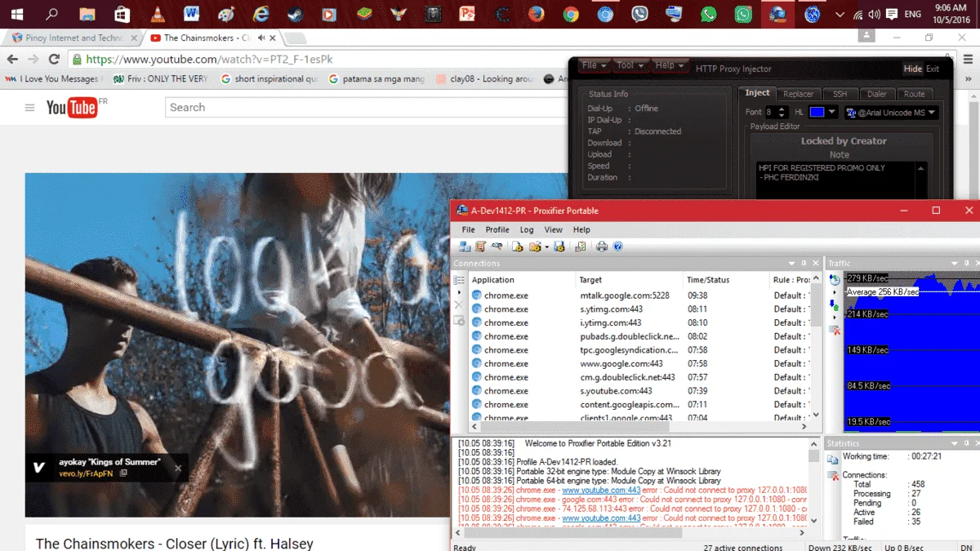Image resolution: width=980 pixels, height=551 pixels.
Task: Switch to the Dialer tab in Proxy Injector
Action: (877, 94)
